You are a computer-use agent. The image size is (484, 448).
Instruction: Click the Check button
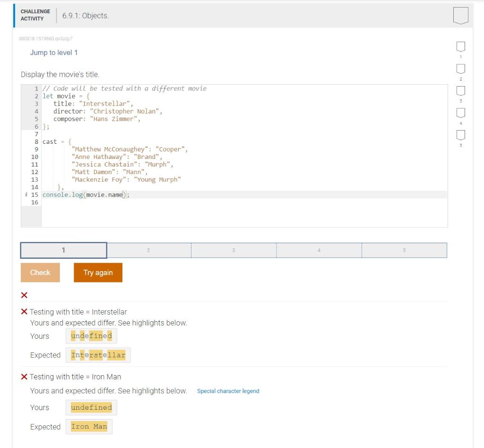pyautogui.click(x=40, y=272)
